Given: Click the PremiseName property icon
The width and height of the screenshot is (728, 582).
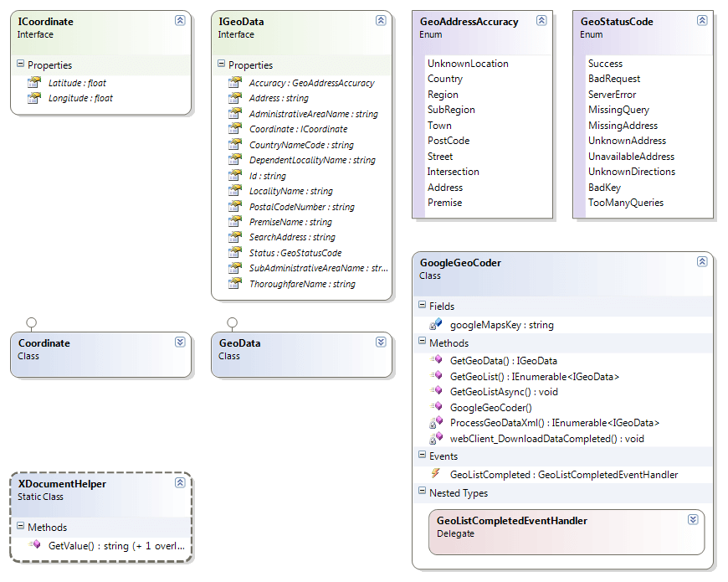Looking at the screenshot, I should (235, 221).
